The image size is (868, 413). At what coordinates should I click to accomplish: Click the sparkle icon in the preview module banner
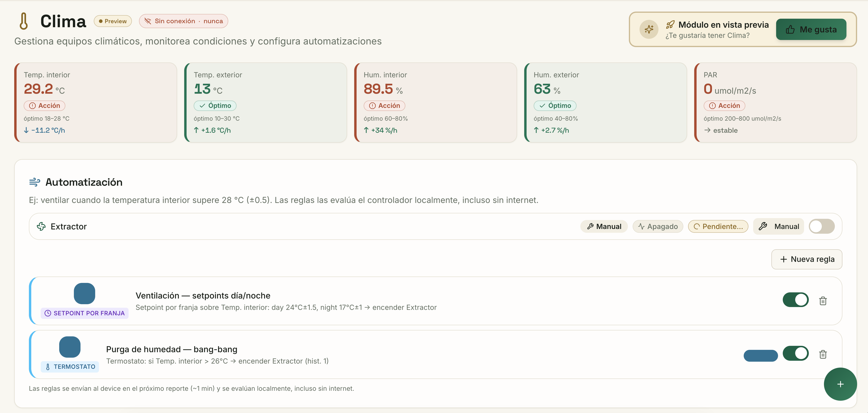click(649, 29)
